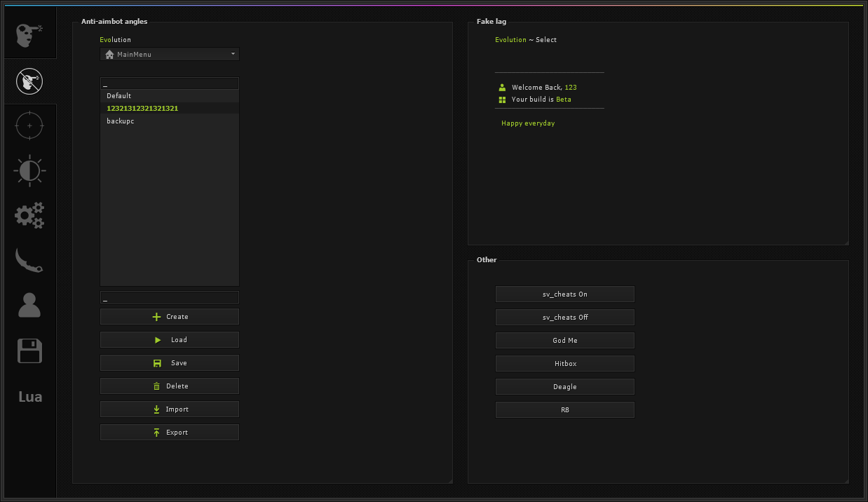Open the player silhouette tab
Screen dimensions: 868x502
tap(29, 305)
